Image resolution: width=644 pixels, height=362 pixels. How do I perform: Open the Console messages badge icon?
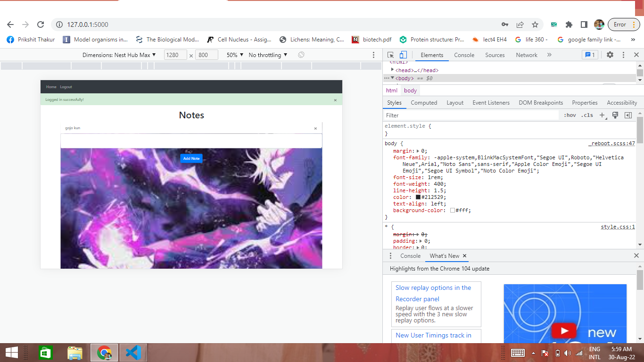590,55
